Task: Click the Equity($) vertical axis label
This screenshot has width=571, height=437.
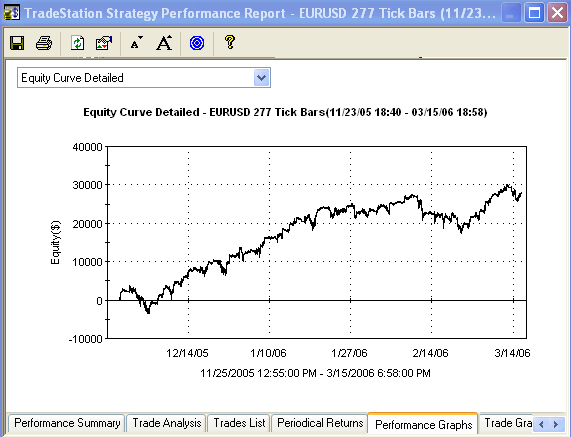Action: pos(55,243)
